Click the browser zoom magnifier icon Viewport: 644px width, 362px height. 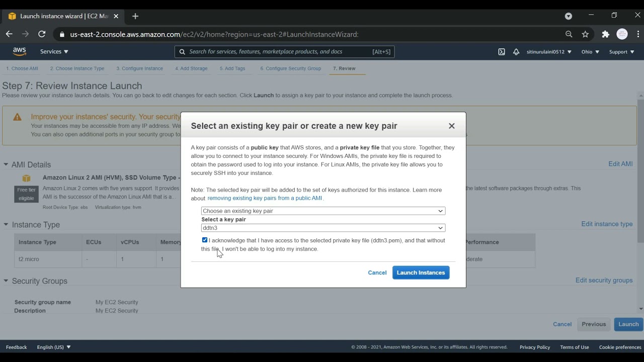569,34
